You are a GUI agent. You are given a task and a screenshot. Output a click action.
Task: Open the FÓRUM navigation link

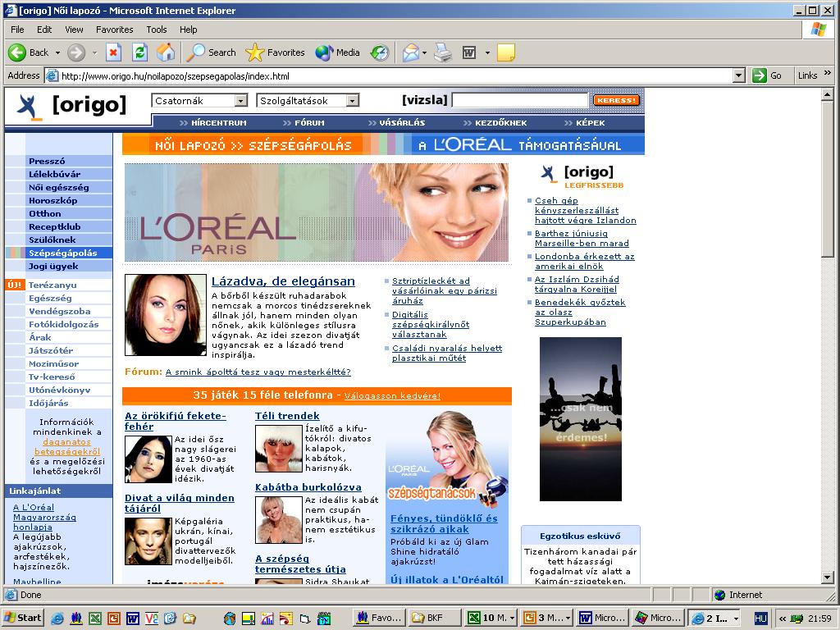[309, 123]
